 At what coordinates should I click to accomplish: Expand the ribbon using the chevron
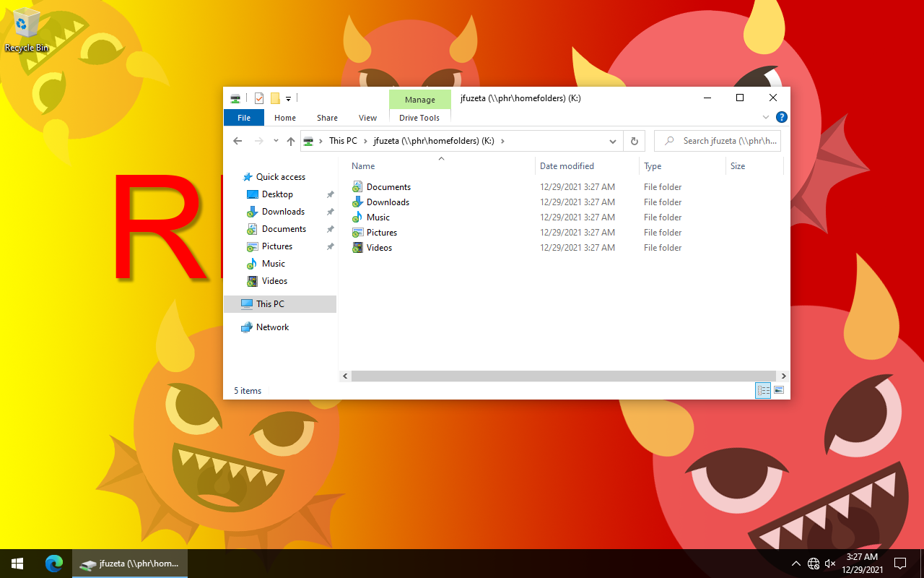[766, 117]
